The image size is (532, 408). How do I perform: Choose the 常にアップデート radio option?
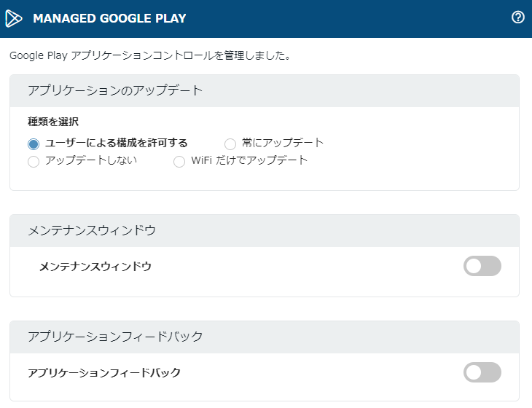click(230, 144)
